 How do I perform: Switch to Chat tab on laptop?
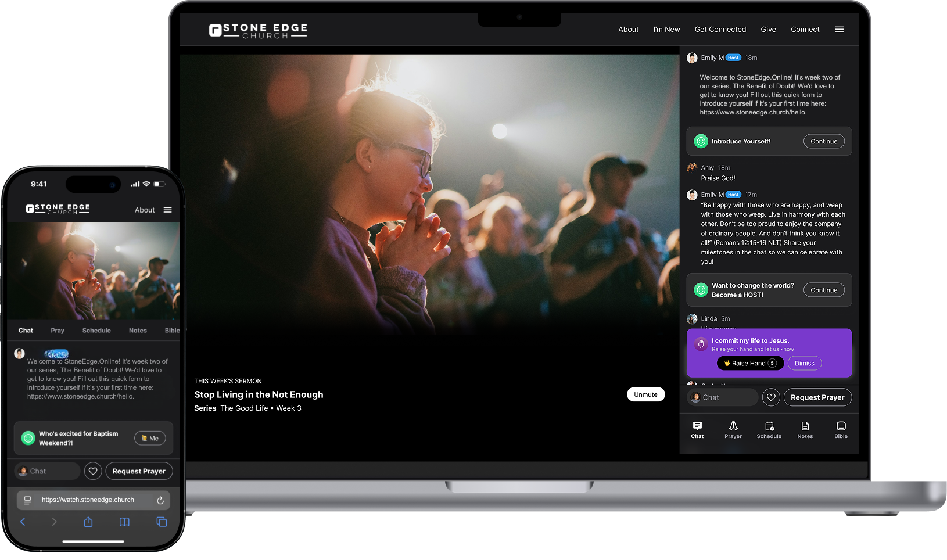pos(697,430)
